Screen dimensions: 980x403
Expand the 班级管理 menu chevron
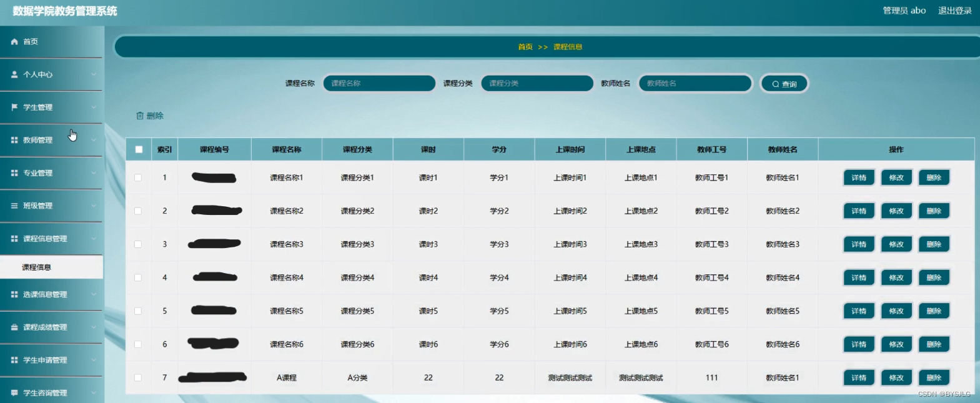[94, 206]
